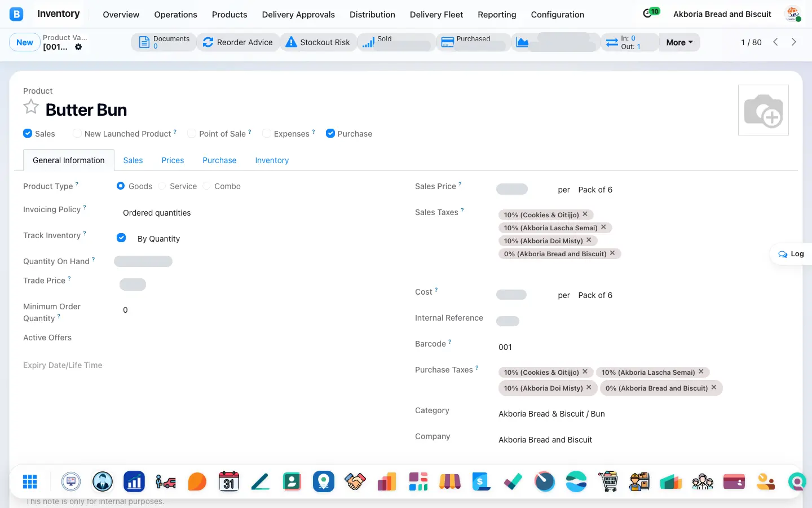Select the Service product type radio

(162, 186)
